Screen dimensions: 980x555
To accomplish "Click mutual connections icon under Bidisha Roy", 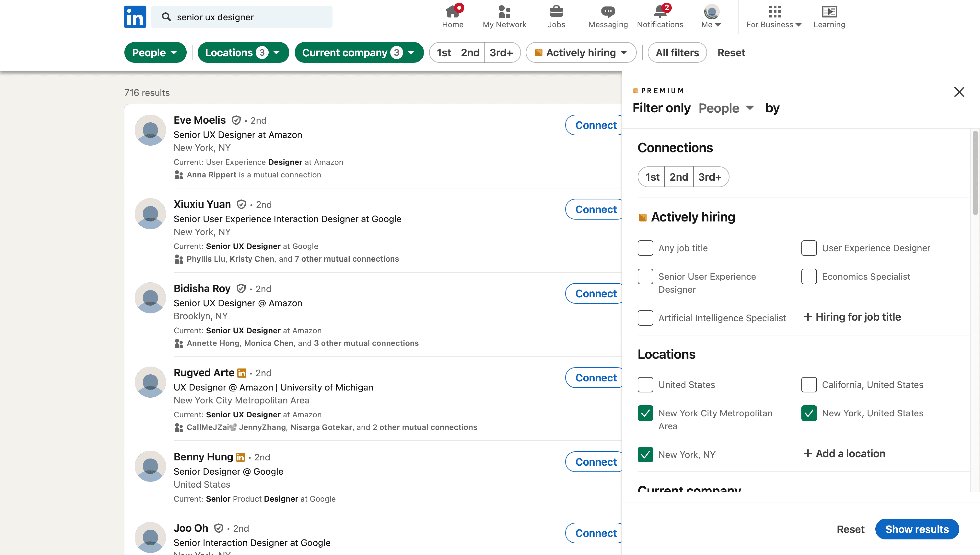I will click(179, 343).
